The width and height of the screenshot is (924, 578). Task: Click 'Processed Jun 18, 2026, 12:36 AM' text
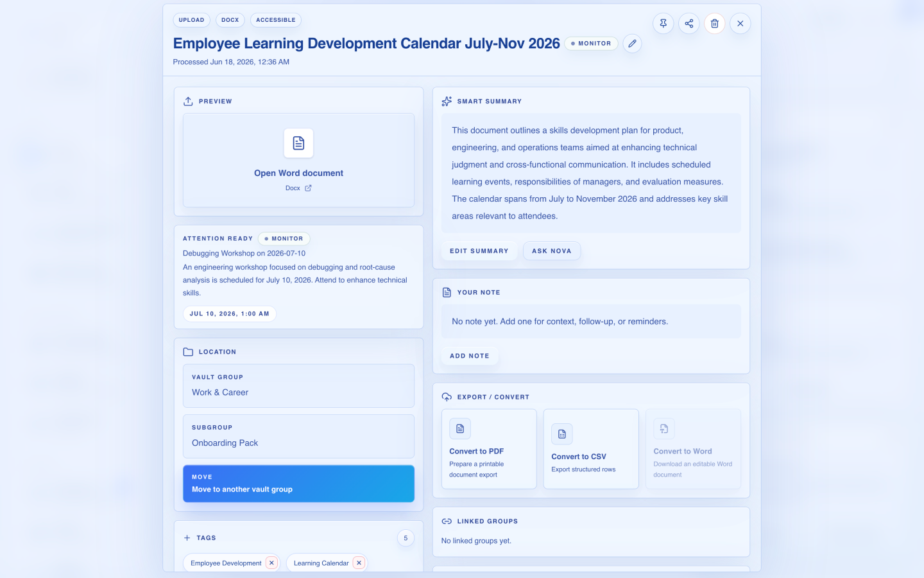coord(231,62)
